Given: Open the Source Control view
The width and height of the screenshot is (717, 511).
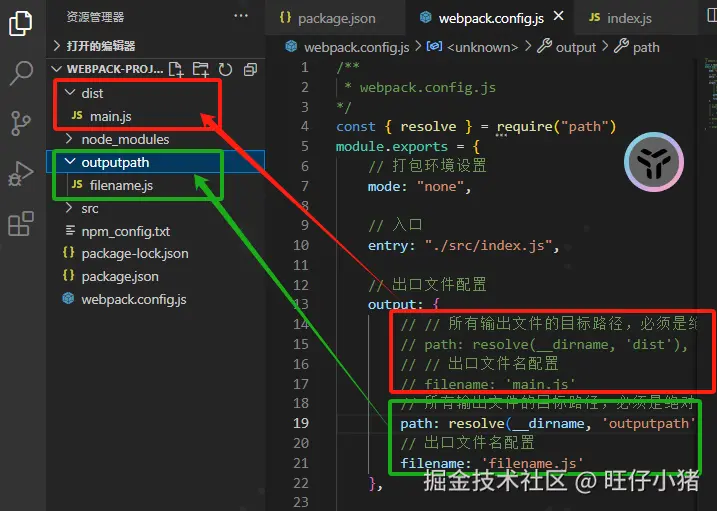Looking at the screenshot, I should point(21,123).
